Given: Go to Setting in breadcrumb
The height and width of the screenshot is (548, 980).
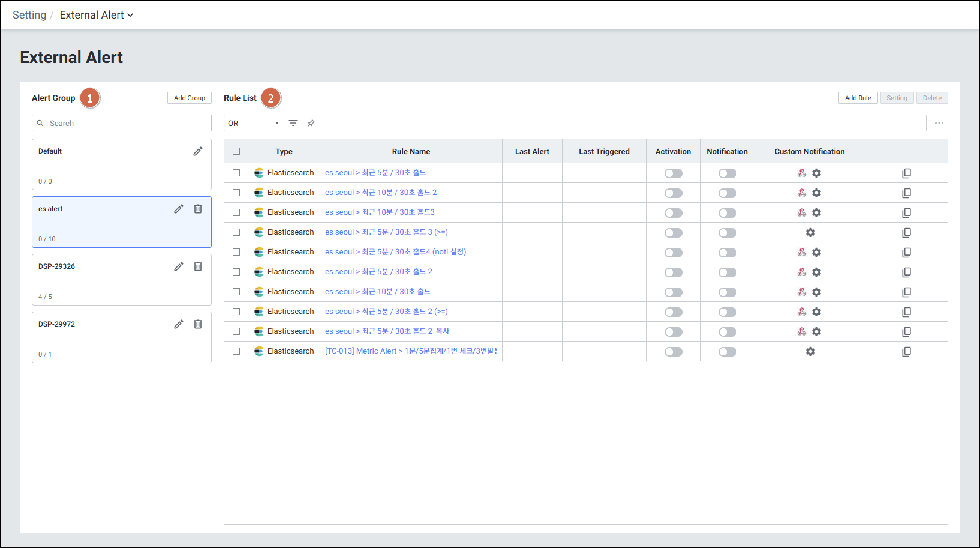Looking at the screenshot, I should tap(29, 15).
